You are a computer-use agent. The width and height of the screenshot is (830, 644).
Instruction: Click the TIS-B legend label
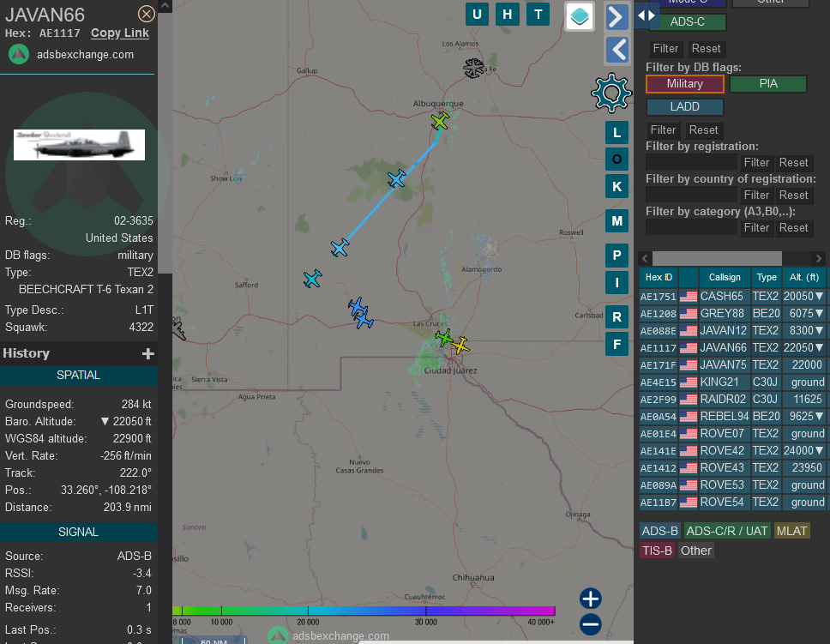point(657,551)
